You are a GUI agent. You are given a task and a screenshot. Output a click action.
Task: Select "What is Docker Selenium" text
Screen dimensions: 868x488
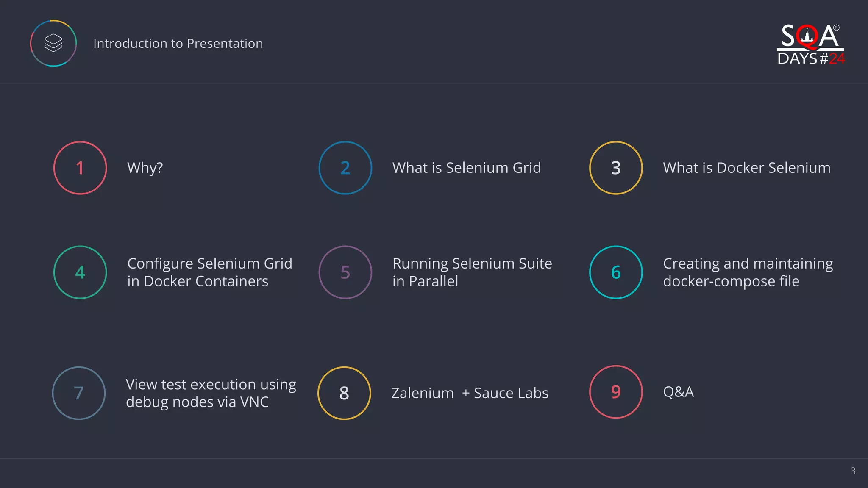[746, 168]
